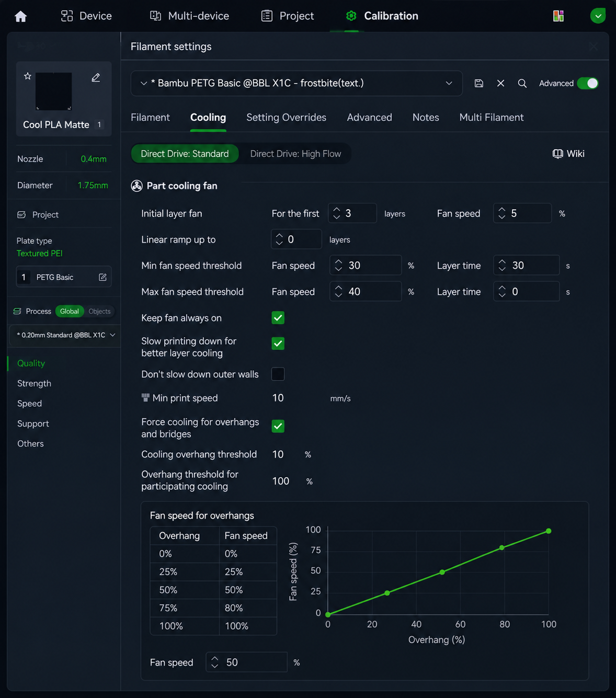616x698 pixels.
Task: Click the Min print speed value 10
Action: [x=278, y=398]
